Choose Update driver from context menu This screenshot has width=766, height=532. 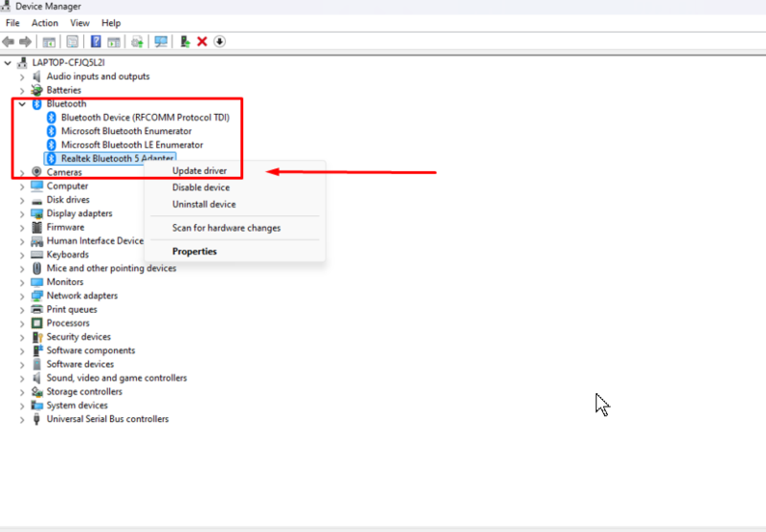click(199, 171)
